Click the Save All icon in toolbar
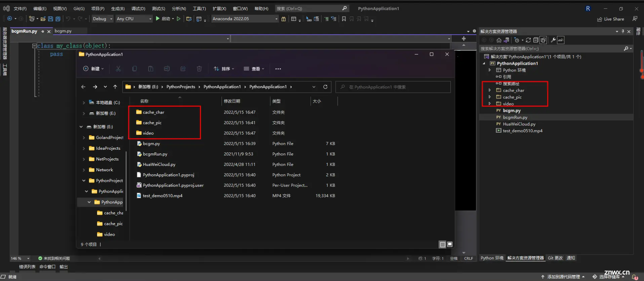Screen dimensions: 644x281 pos(58,19)
